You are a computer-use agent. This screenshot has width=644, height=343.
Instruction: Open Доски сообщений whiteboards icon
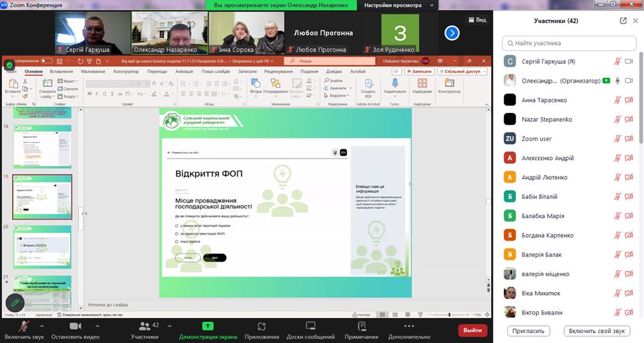(310, 326)
